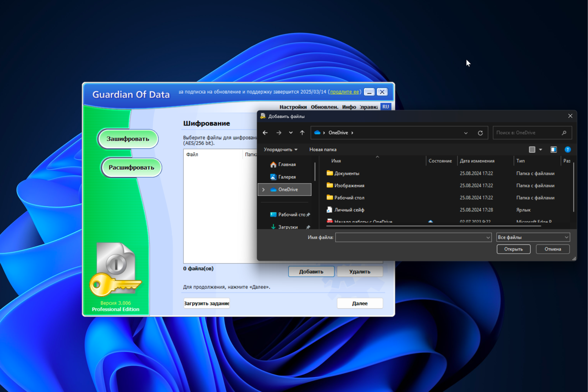The width and height of the screenshot is (588, 392).
Task: Open pinned Рабочий стол in the navigation pane
Action: pos(290,215)
